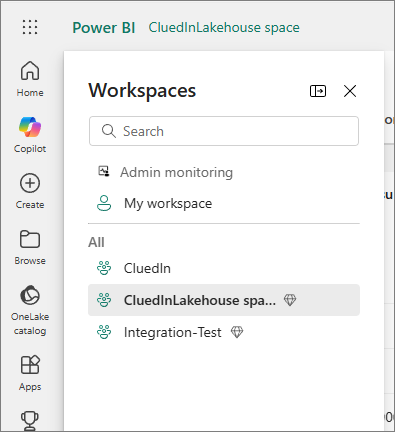
Task: Open Apps from the sidebar
Action: coord(30,373)
